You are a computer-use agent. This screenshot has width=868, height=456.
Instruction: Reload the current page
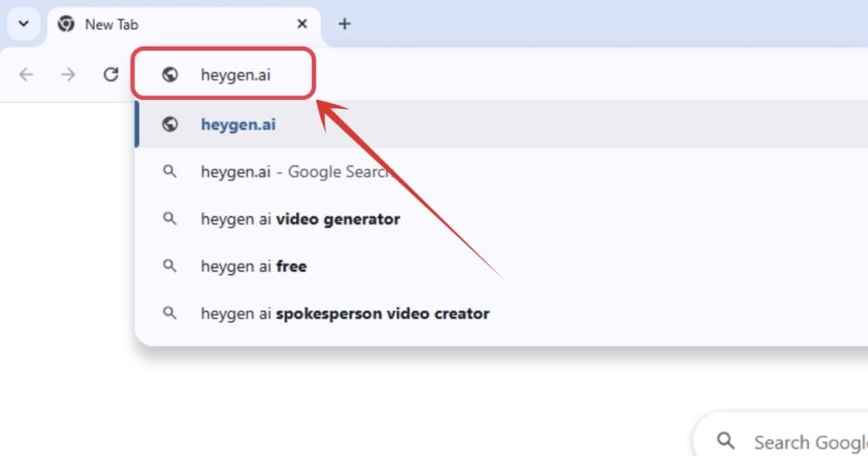110,75
